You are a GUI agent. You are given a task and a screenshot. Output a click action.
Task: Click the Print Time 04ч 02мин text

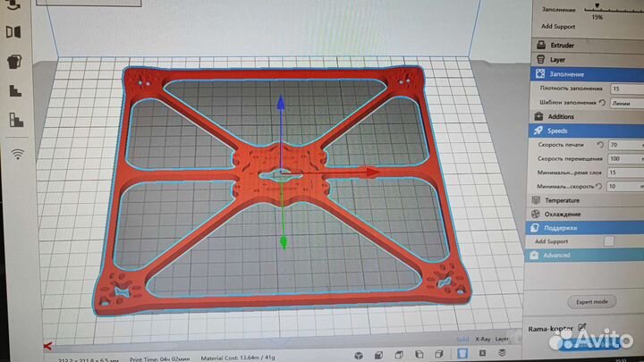(159, 359)
